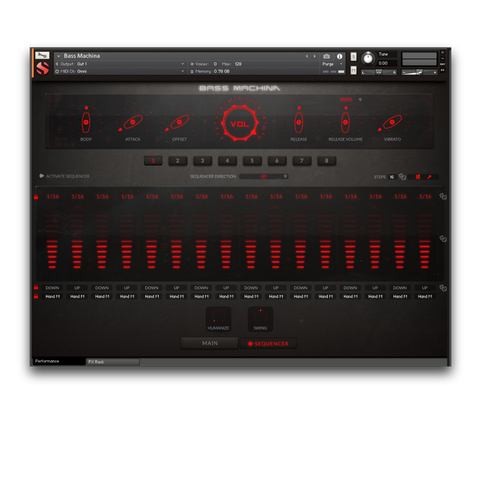
Task: Click the header pan slider L-R
Action: pos(379,72)
